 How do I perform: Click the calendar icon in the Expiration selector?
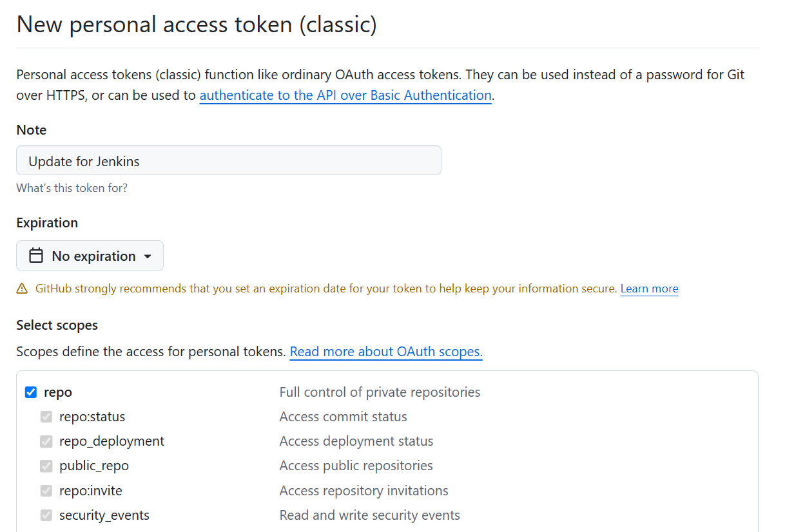tap(37, 256)
